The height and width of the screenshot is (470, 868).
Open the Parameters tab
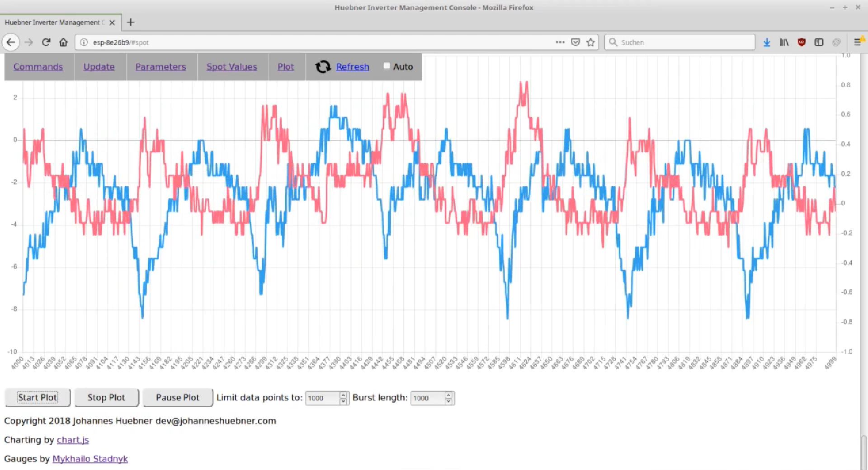160,67
